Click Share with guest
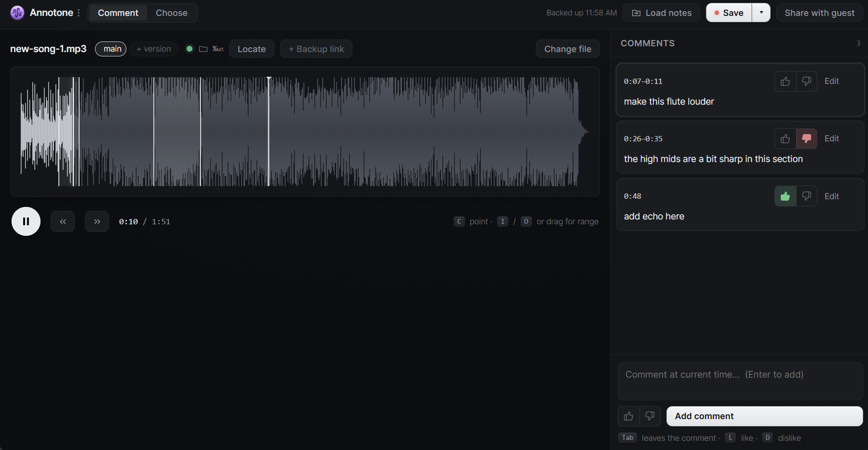 pos(819,13)
